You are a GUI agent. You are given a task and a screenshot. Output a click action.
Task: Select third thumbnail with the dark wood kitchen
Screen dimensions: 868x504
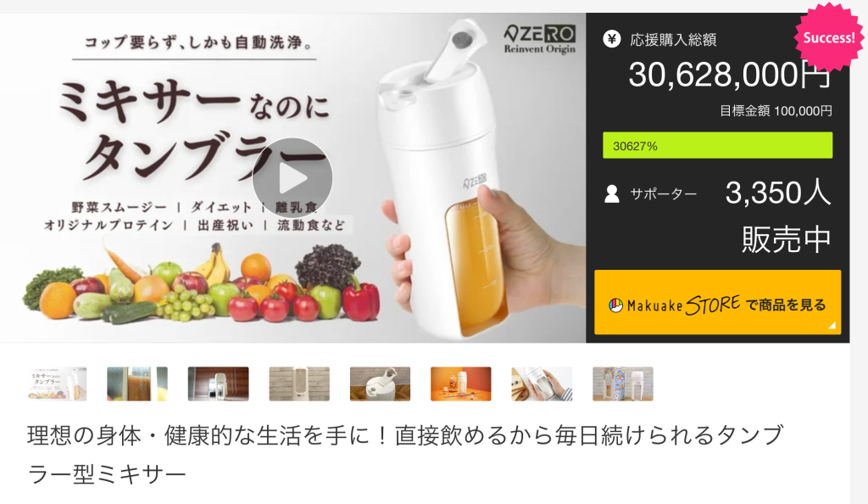pos(218,384)
